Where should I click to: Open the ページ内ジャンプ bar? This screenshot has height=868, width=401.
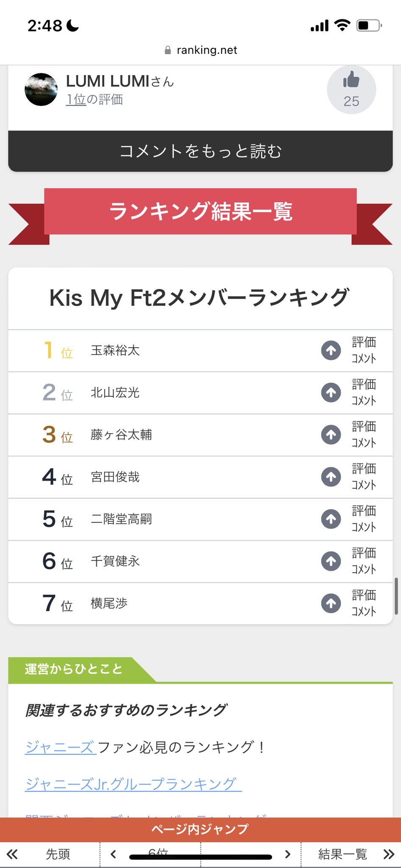tap(200, 829)
